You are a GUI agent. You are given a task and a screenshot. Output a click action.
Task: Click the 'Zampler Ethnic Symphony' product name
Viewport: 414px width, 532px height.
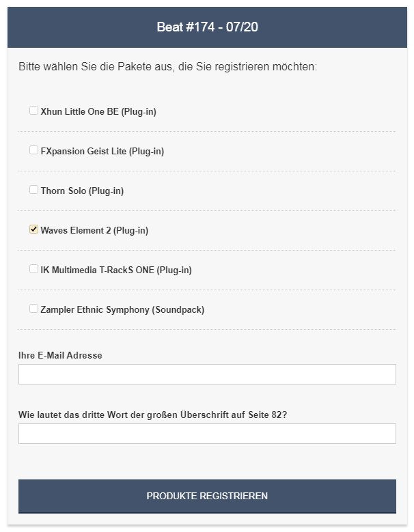tap(94, 309)
